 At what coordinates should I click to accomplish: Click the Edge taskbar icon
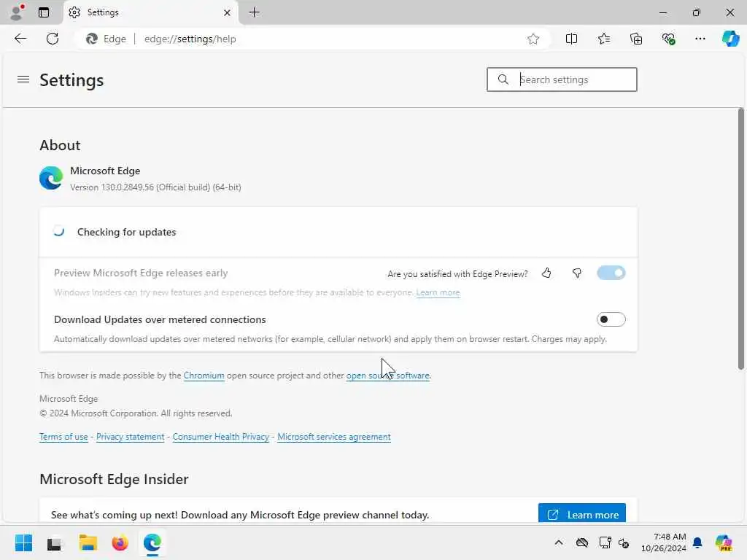pyautogui.click(x=152, y=542)
